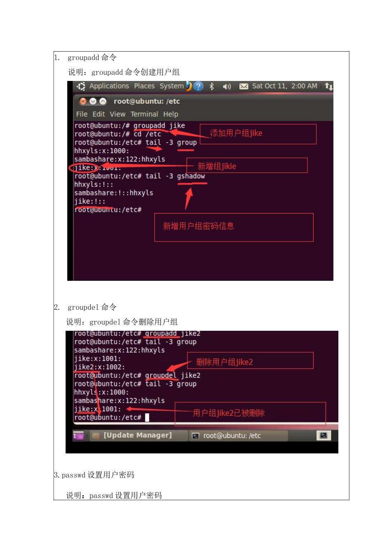Image resolution: width=392 pixels, height=555 pixels.
Task: Click the Sat Oct 11 clock display
Action: (x=285, y=86)
